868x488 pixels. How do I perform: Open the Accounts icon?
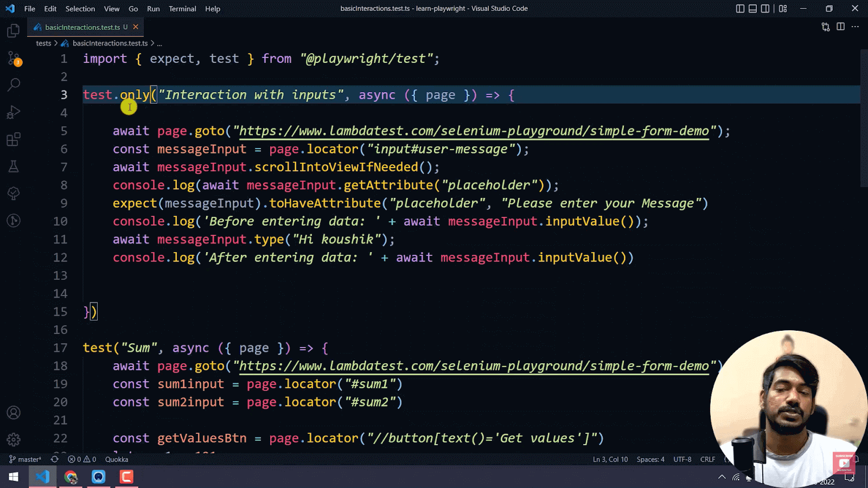[x=14, y=413]
